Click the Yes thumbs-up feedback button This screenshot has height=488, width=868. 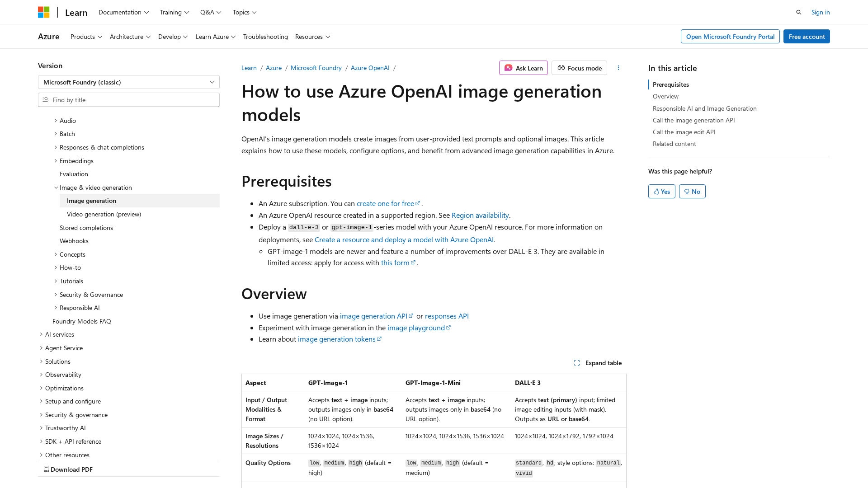pos(661,192)
